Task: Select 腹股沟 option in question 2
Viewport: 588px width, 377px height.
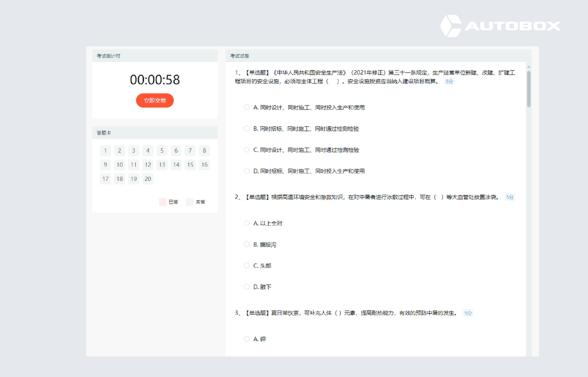Action: pos(247,244)
